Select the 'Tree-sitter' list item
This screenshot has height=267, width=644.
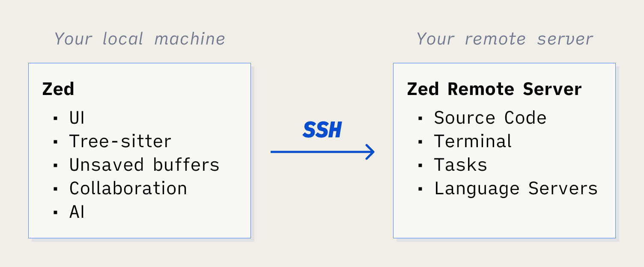point(120,142)
